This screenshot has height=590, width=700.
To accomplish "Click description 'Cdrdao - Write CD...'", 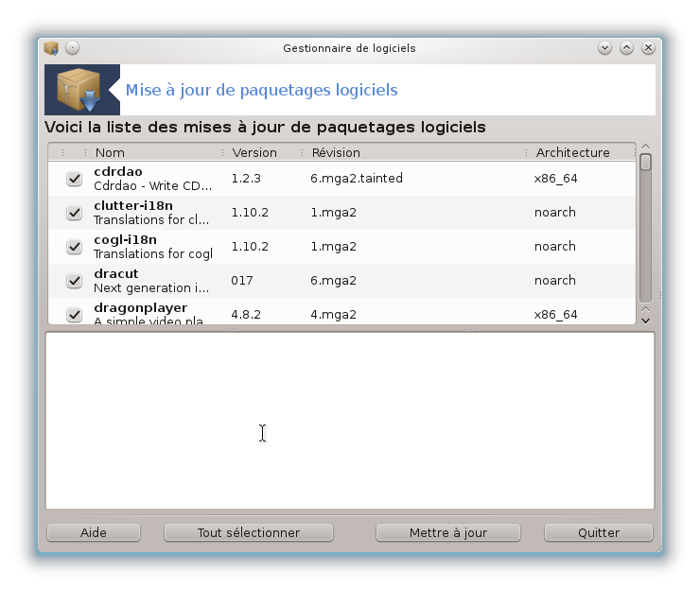I will coord(152,185).
